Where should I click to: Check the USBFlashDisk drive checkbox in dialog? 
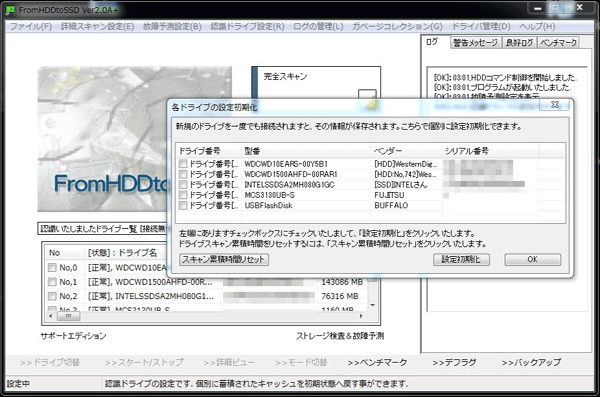point(183,205)
